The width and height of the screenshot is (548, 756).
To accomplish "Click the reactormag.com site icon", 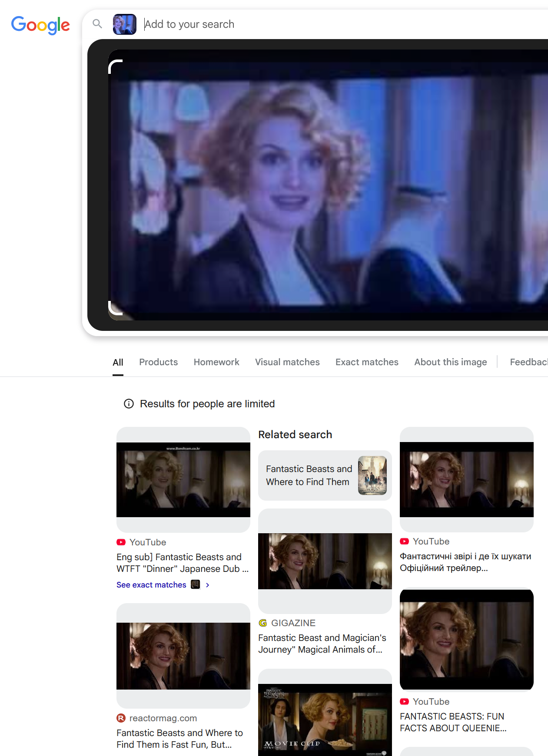I will 121,718.
